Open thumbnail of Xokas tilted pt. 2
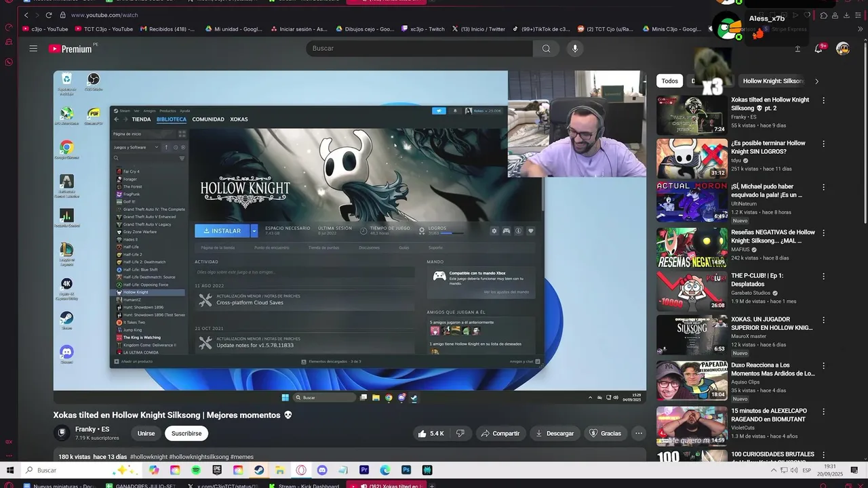Screen dimensions: 868x488 (692, 115)
